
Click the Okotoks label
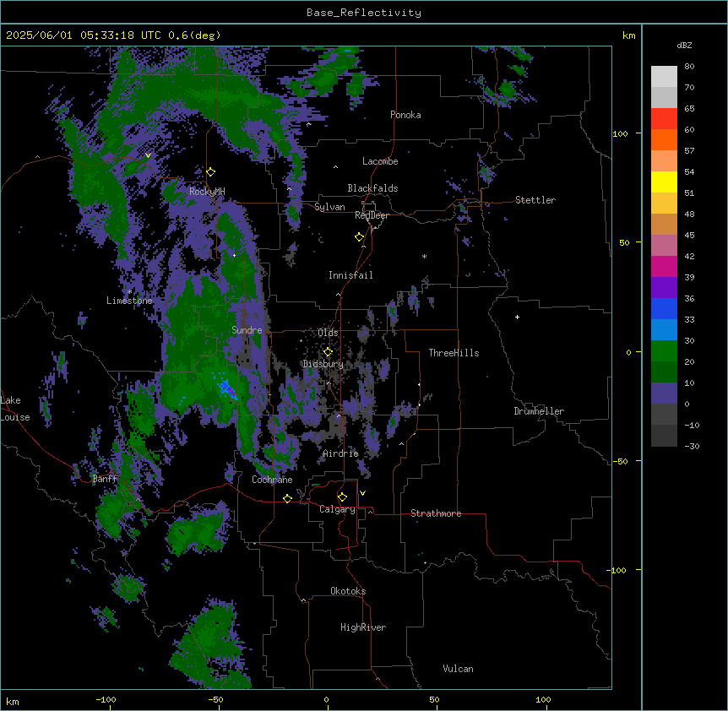pyautogui.click(x=348, y=591)
